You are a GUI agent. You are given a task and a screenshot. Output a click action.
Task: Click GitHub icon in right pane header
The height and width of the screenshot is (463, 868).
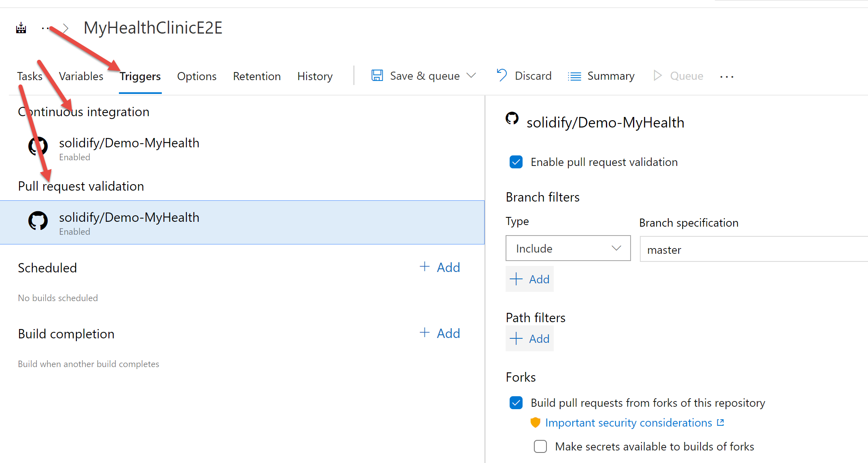point(512,119)
